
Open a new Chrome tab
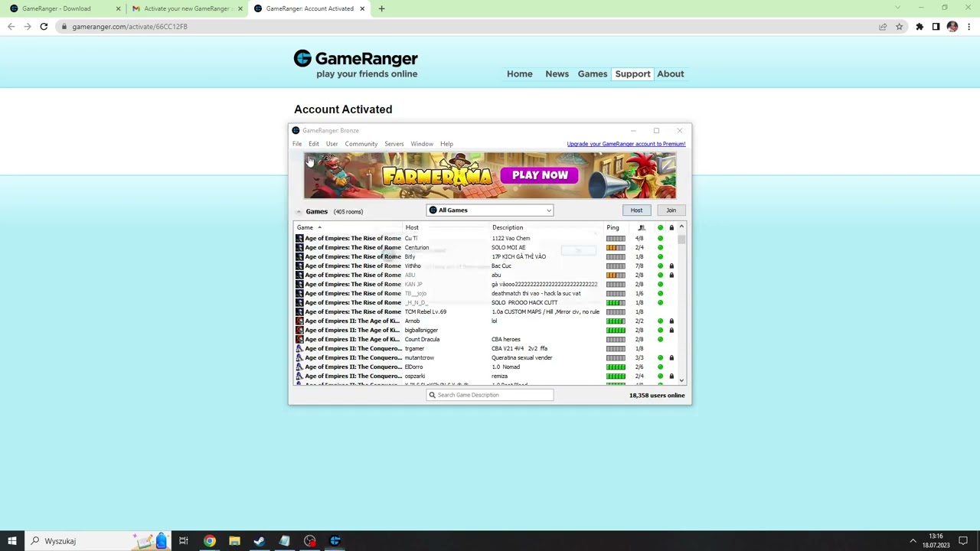tap(381, 8)
